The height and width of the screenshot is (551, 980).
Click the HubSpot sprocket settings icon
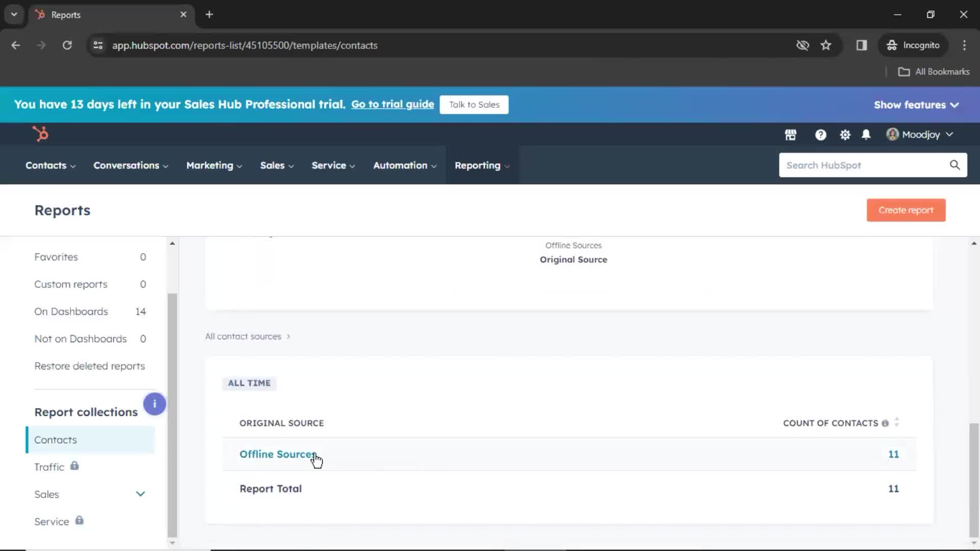pos(845,135)
